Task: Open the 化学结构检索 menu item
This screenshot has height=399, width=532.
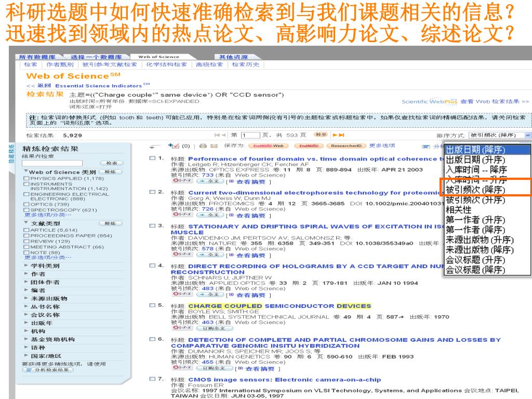Action: tap(166, 64)
